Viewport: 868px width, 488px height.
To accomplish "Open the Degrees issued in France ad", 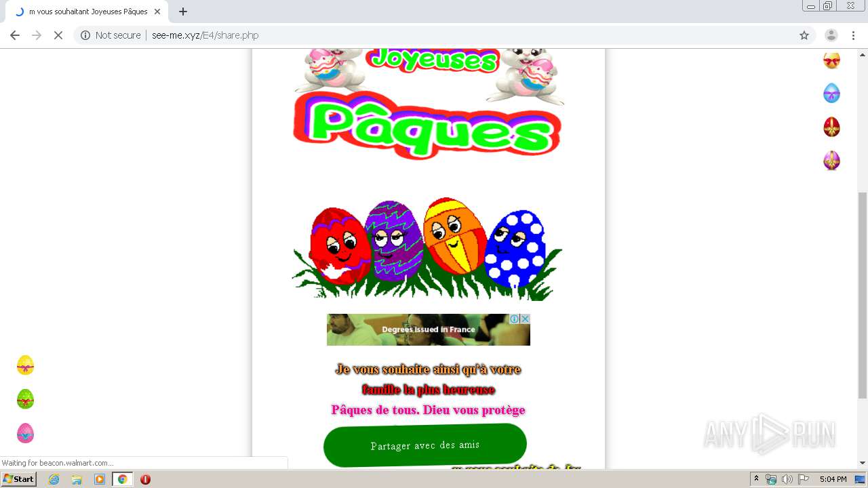I will pyautogui.click(x=429, y=329).
